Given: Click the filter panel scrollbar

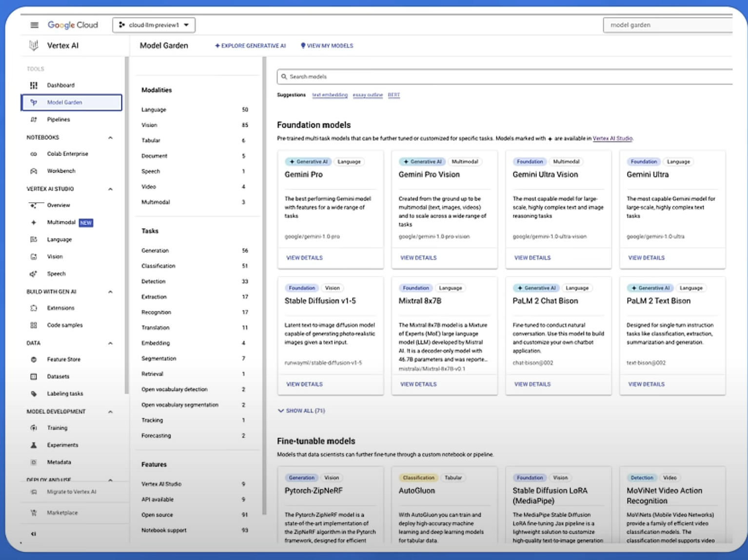Looking at the screenshot, I should 264,285.
